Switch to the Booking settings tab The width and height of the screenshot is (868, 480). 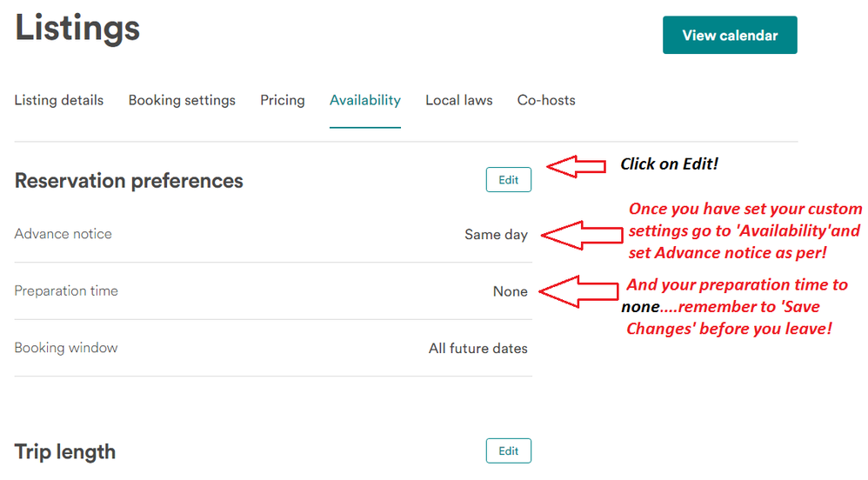[182, 100]
